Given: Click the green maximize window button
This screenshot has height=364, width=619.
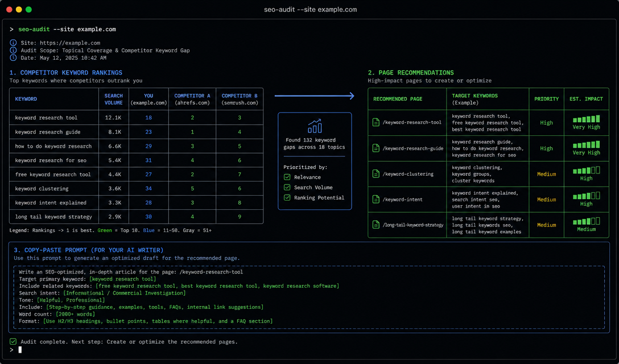Looking at the screenshot, I should (28, 10).
